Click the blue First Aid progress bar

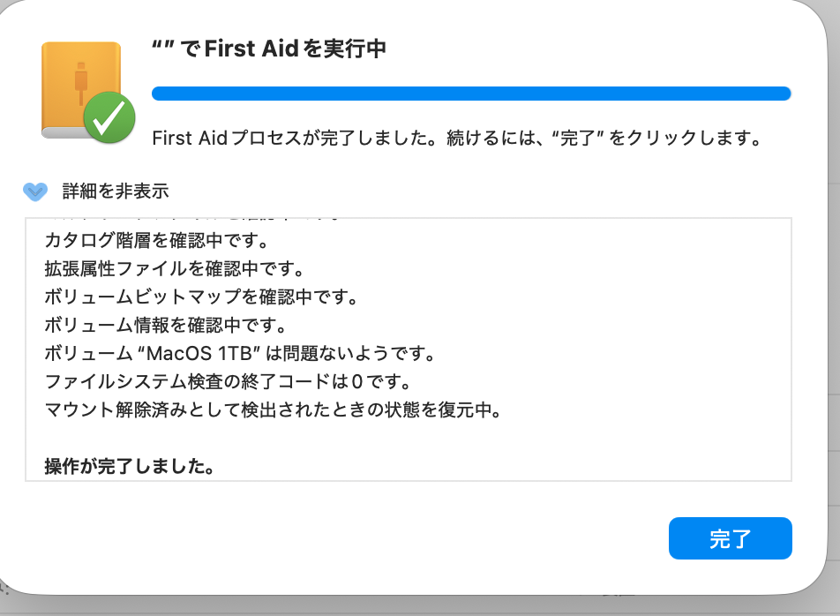coord(470,94)
